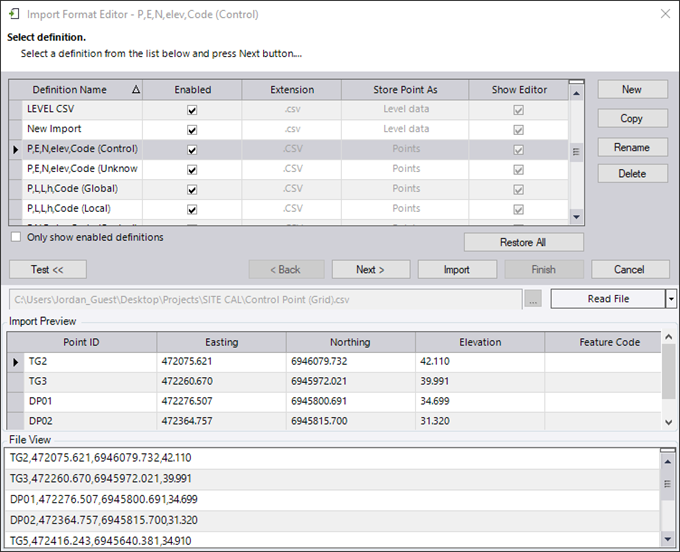Toggle Show Editor checkbox for P,L,L,h,Code (Local)
The image size is (680, 552).
(518, 209)
